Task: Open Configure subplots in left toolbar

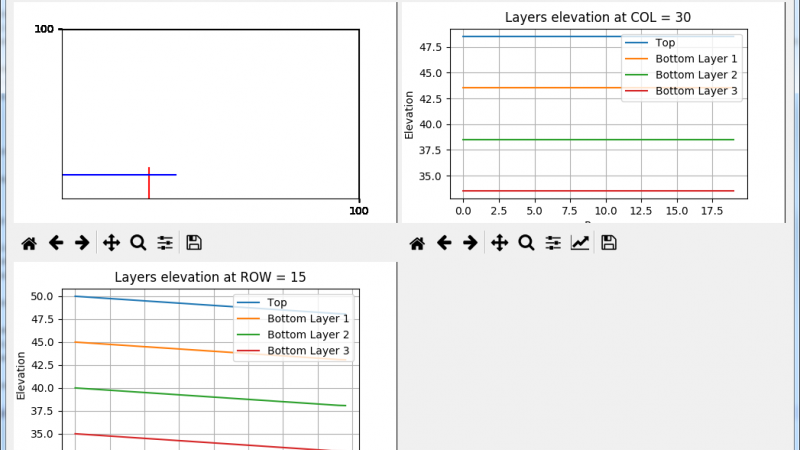Action: pos(165,243)
